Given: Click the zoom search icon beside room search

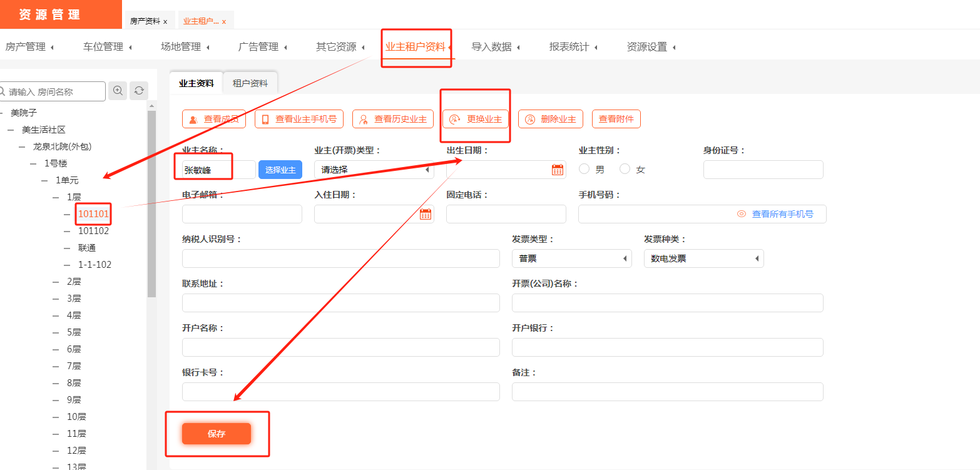Looking at the screenshot, I should [x=118, y=91].
